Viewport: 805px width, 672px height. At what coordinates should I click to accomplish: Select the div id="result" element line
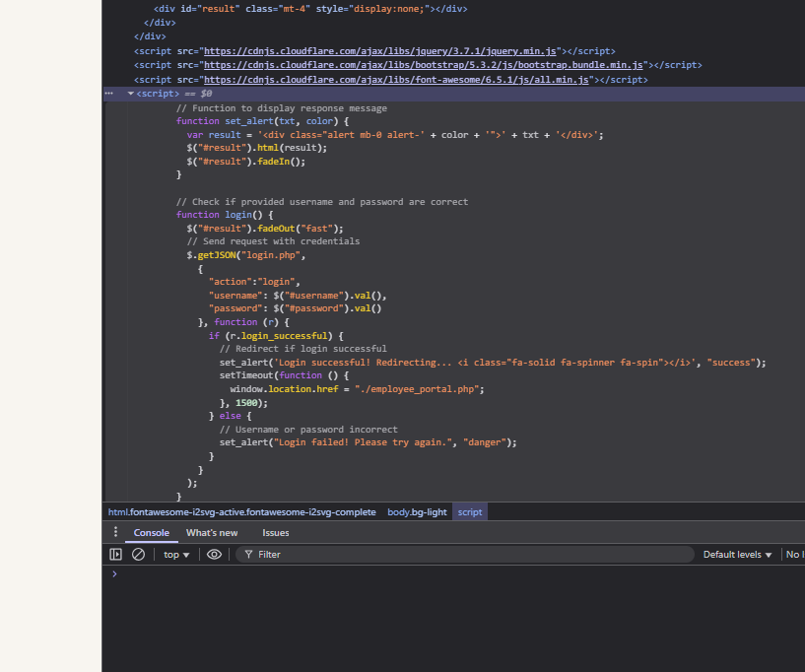(310, 8)
